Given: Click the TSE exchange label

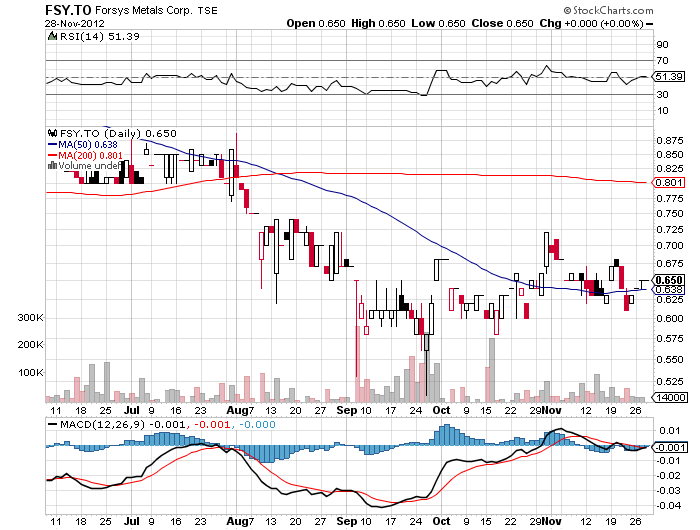Looking at the screenshot, I should click(x=207, y=11).
